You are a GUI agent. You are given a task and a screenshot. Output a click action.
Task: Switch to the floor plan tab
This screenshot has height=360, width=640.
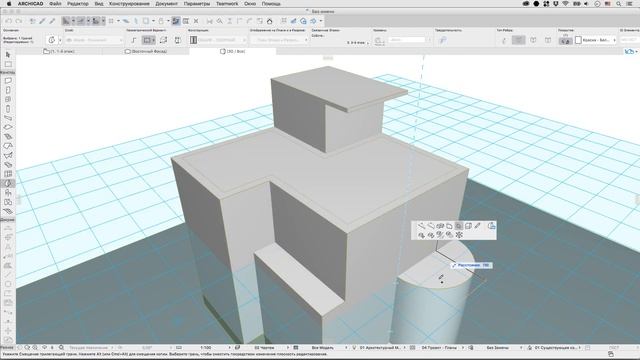pos(59,51)
